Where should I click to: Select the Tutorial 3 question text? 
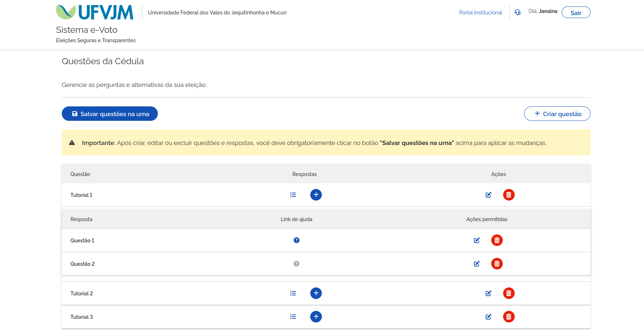coord(82,317)
